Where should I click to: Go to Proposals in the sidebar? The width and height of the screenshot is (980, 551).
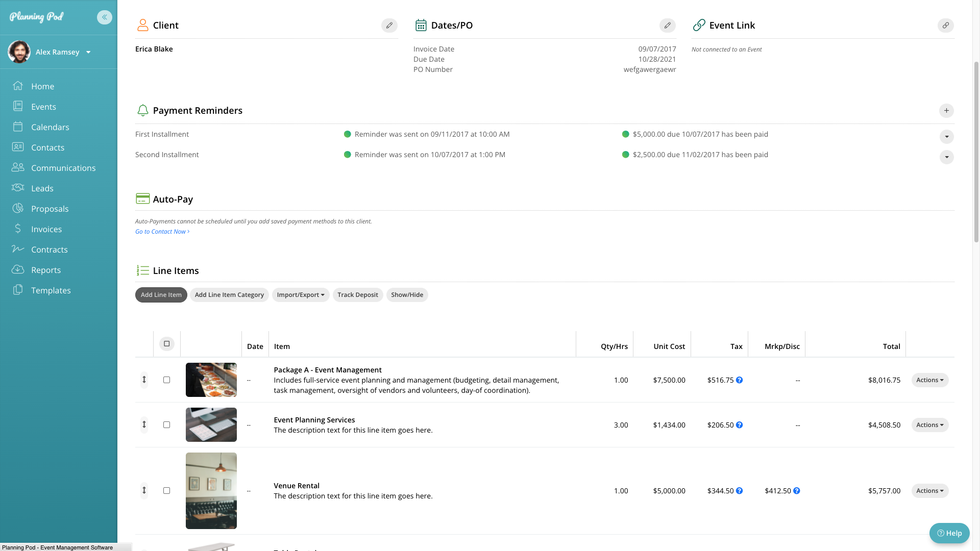pos(50,209)
